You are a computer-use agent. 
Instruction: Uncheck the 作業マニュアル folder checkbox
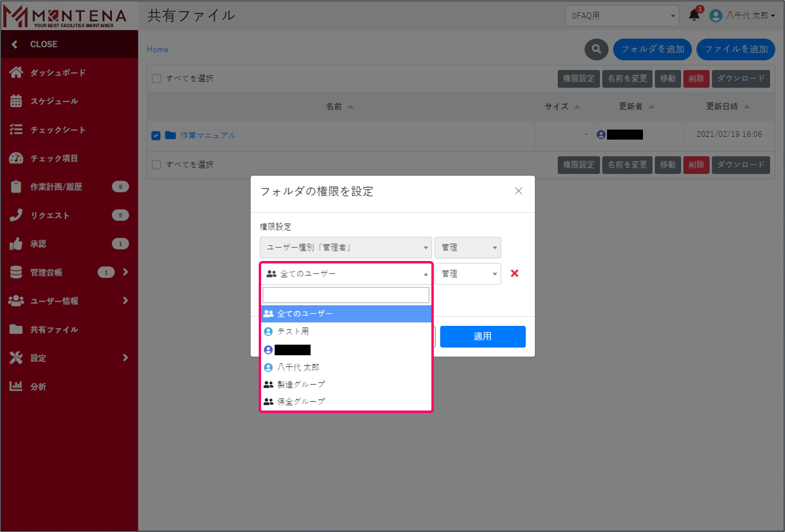[156, 136]
